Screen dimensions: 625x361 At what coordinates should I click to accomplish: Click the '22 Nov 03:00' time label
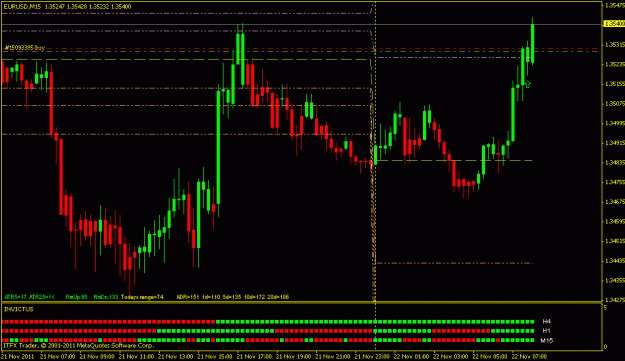pos(451,356)
